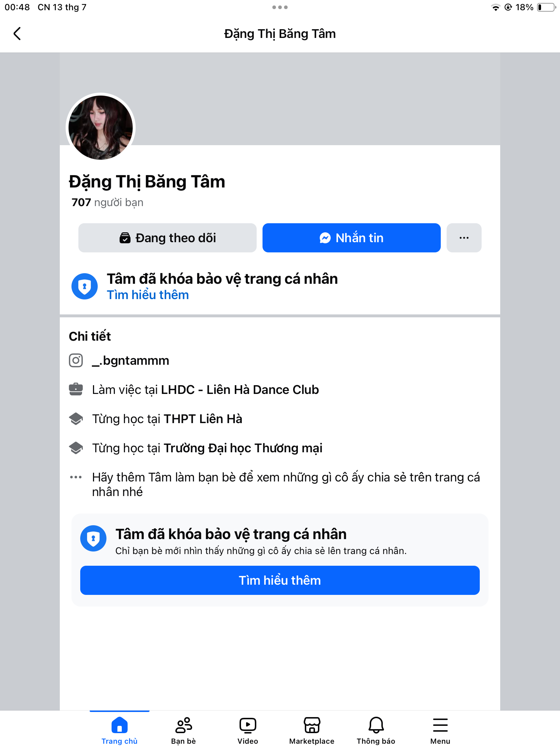The height and width of the screenshot is (747, 560).
Task: Open LHDC - Liên Hà Dance Club workplace
Action: (240, 390)
